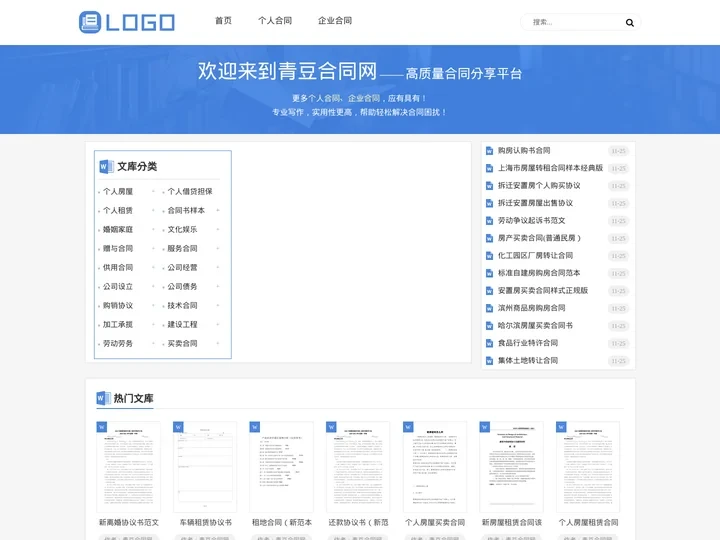Select the 服务合同 category
The image size is (720, 540).
pos(182,248)
